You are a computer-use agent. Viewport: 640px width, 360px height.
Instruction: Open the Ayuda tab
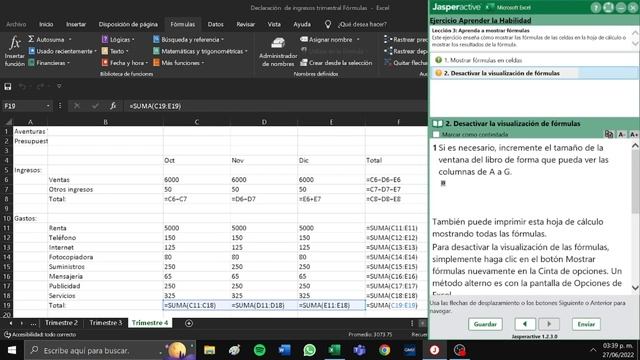[302, 24]
